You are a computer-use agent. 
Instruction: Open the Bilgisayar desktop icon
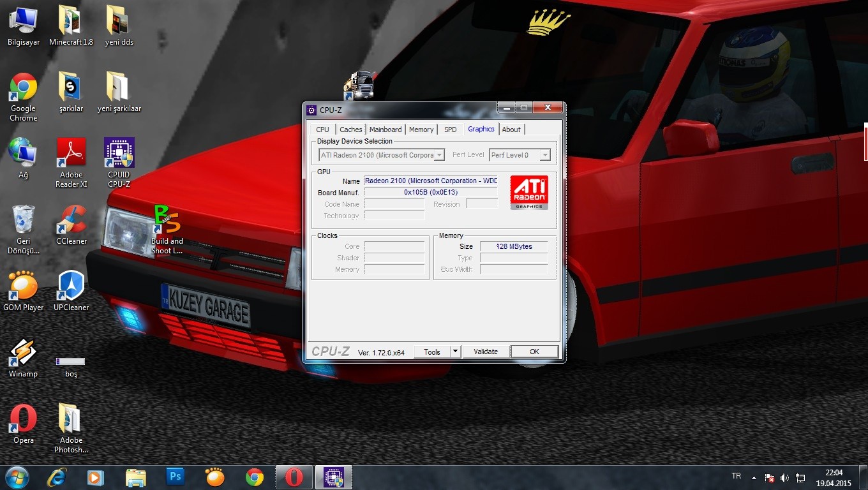[23, 26]
